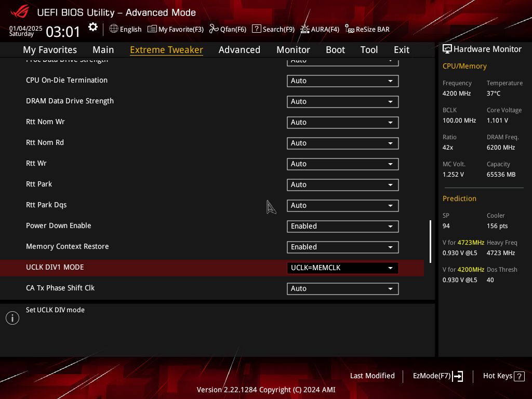Open Search(F9)
The width and height of the screenshot is (532, 399).
click(278, 30)
